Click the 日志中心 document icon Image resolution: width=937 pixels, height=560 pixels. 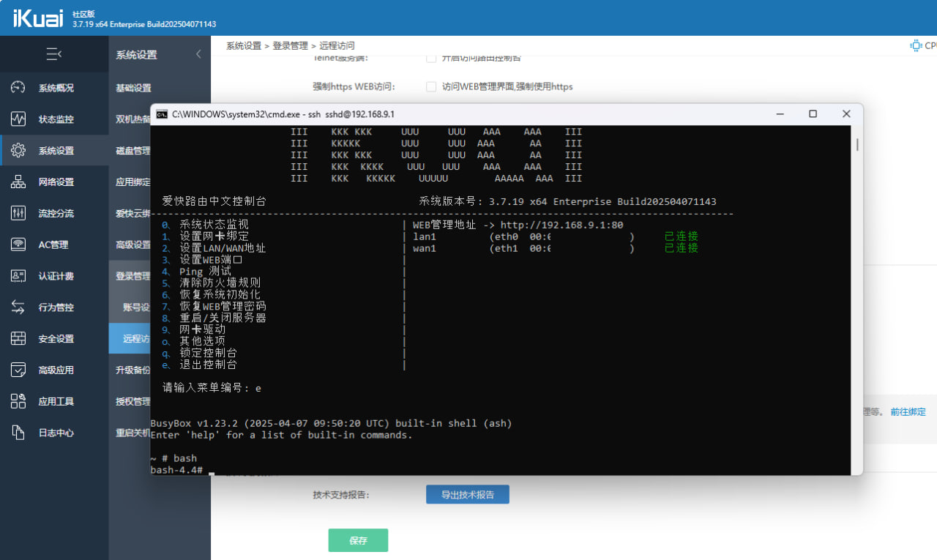pos(18,433)
